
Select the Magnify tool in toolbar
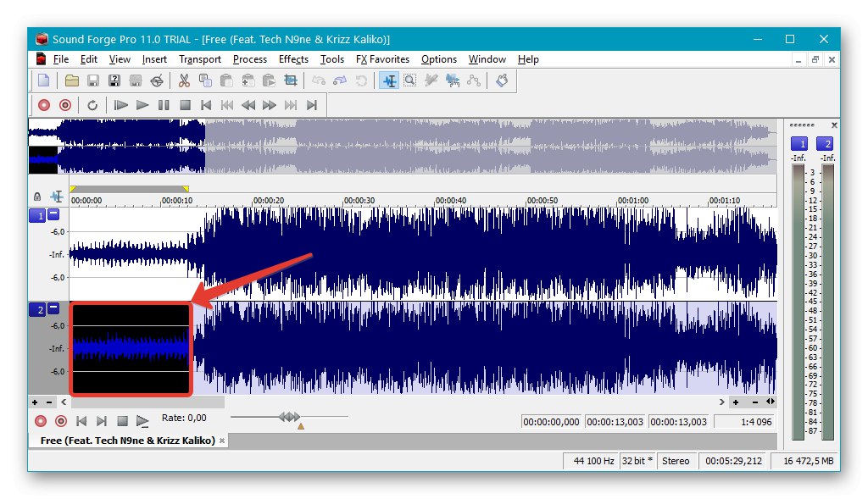pyautogui.click(x=410, y=81)
